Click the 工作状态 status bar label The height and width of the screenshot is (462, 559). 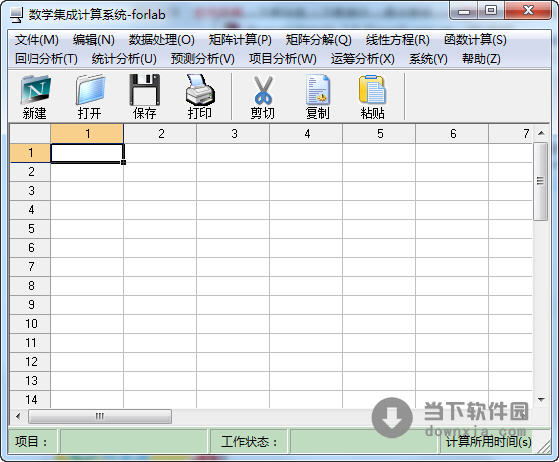coord(249,442)
